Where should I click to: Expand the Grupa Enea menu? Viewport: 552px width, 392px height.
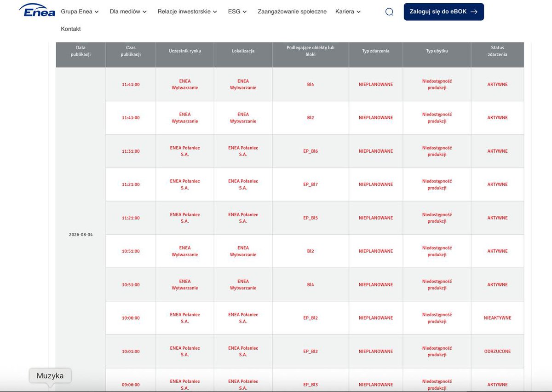(x=80, y=12)
